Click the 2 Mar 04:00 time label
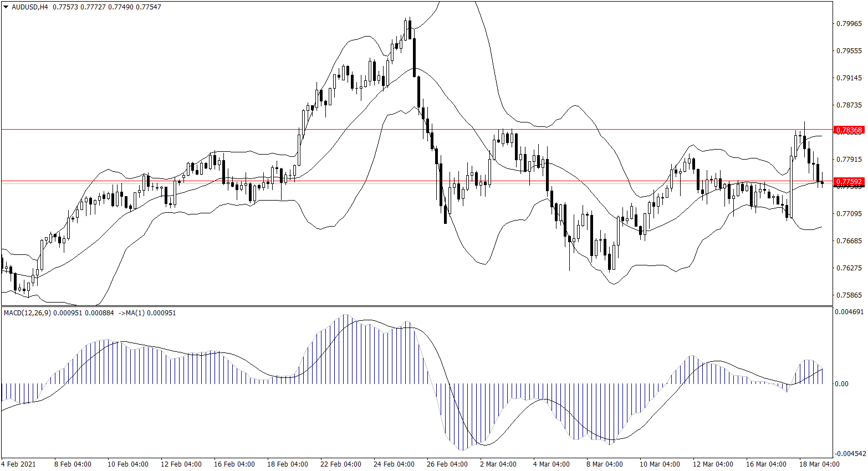 tap(498, 464)
